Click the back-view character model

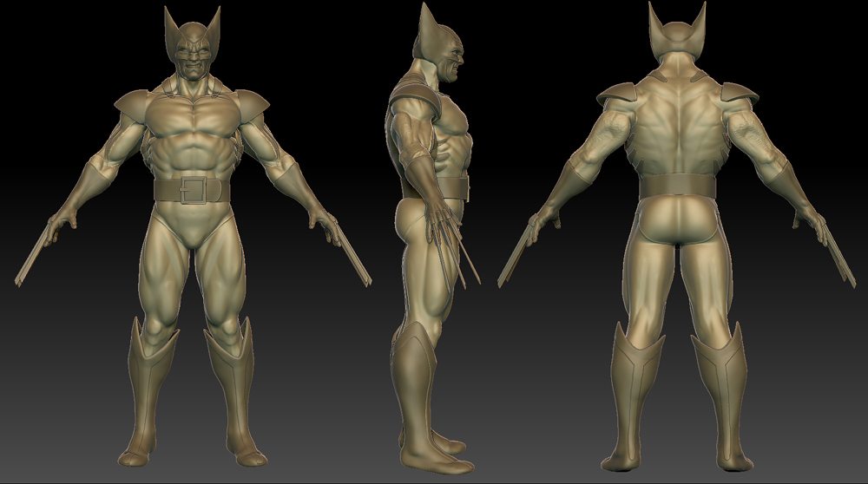[678, 238]
